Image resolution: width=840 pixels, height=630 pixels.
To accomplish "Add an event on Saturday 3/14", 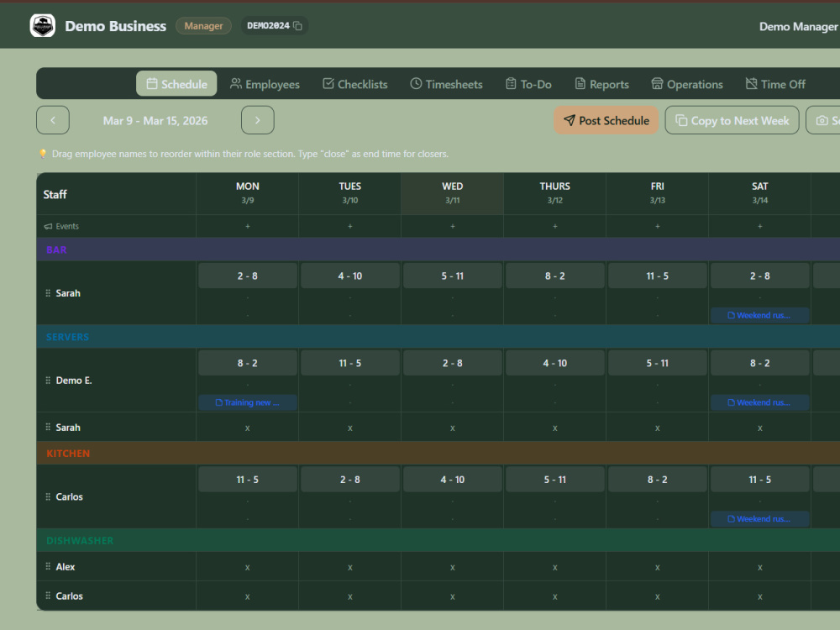I will [760, 226].
